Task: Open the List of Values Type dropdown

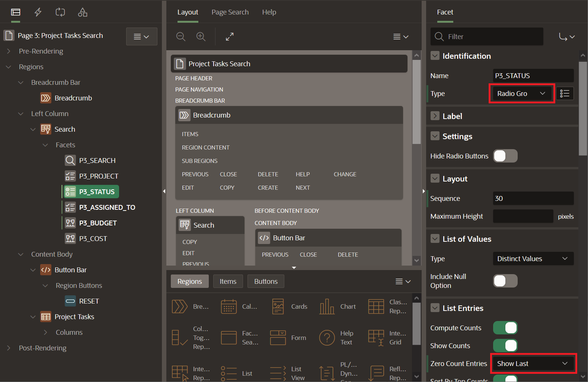Action: 533,259
